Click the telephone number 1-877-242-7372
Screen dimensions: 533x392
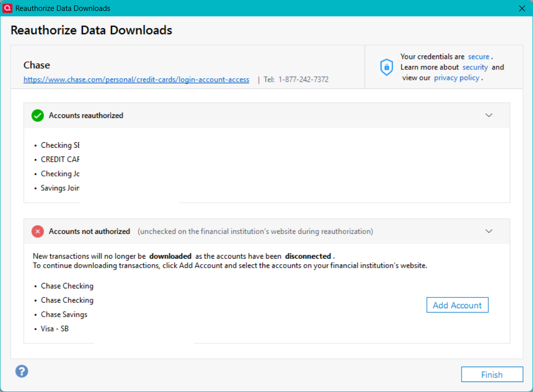pyautogui.click(x=303, y=79)
